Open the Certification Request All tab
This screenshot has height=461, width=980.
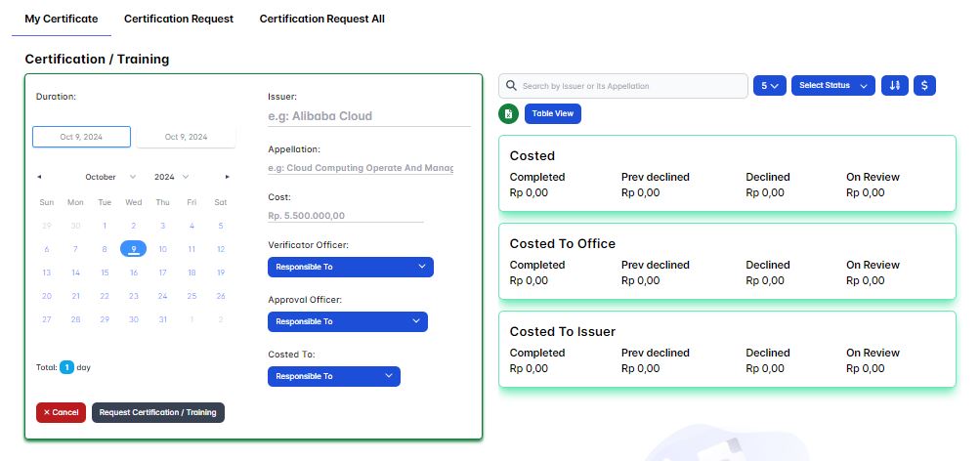[321, 19]
